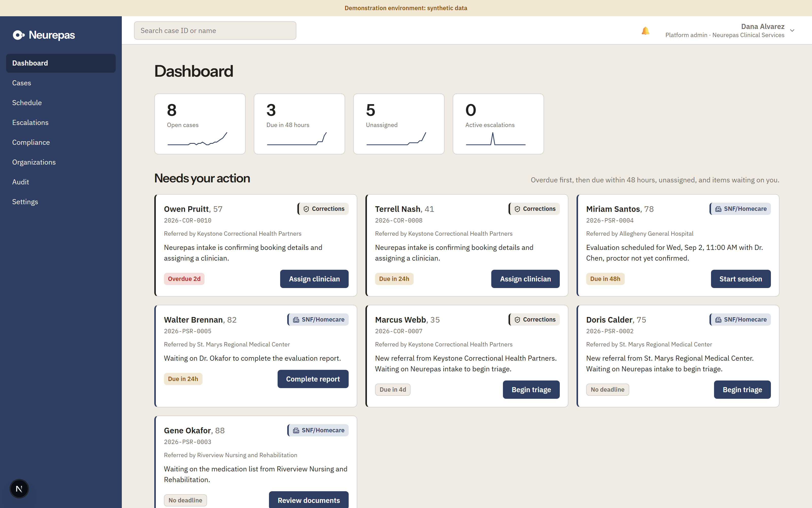This screenshot has height=508, width=812.
Task: Click the Corrections shield icon on Owen Pruitt's card
Action: 306,209
